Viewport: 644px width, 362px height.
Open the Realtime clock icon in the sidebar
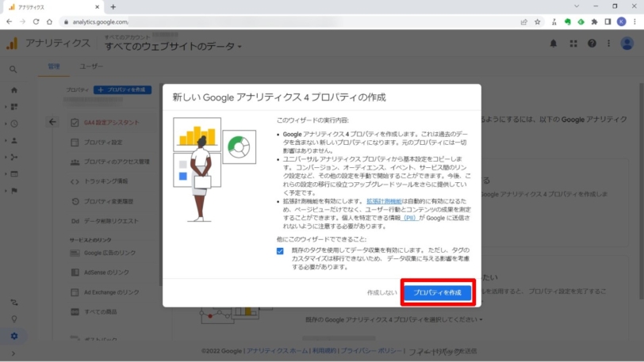[x=14, y=124]
